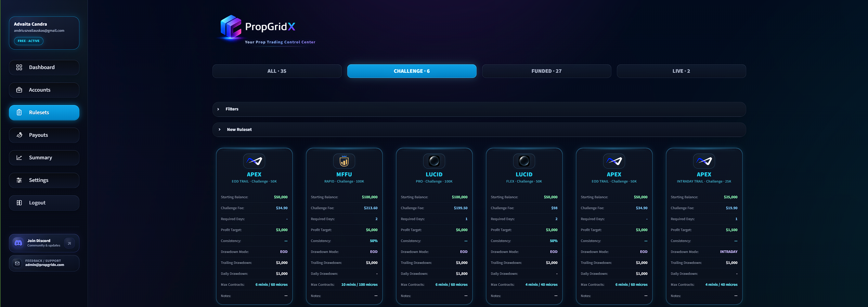Screen dimensions: 868x307
Task: Go to Settings
Action: click(x=44, y=180)
